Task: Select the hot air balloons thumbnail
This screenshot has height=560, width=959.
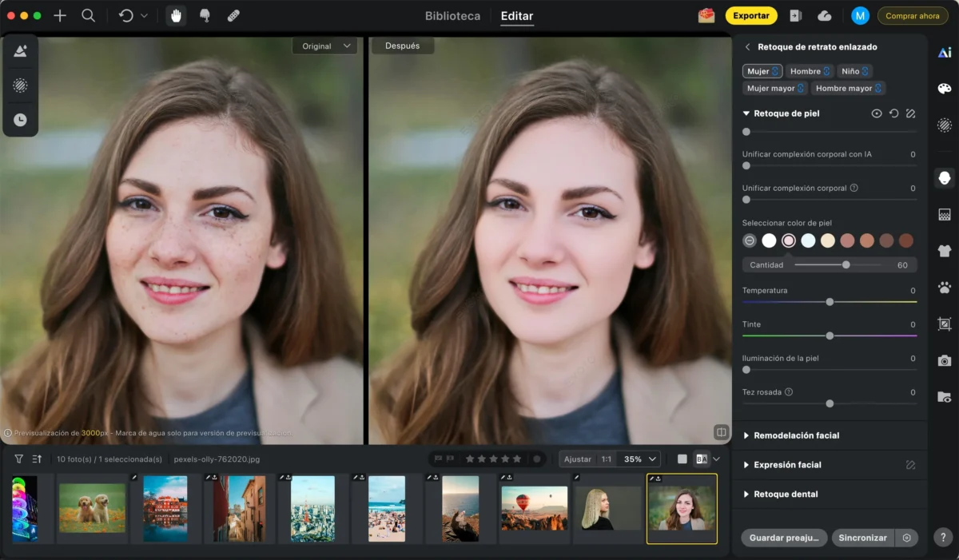Action: (534, 508)
